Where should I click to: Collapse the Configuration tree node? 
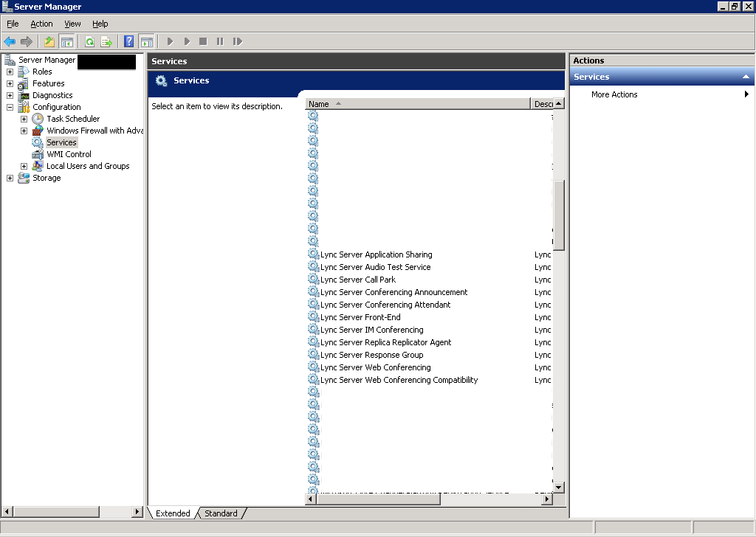(10, 108)
